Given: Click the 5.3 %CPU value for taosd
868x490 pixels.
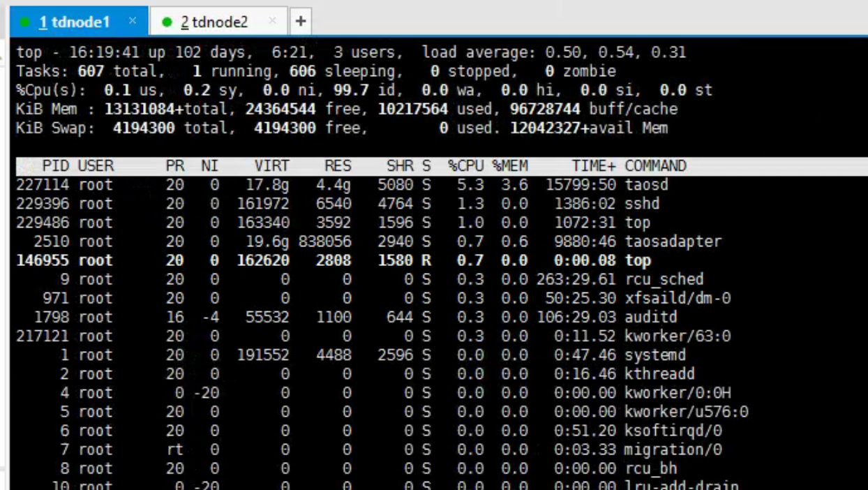Looking at the screenshot, I should [470, 185].
